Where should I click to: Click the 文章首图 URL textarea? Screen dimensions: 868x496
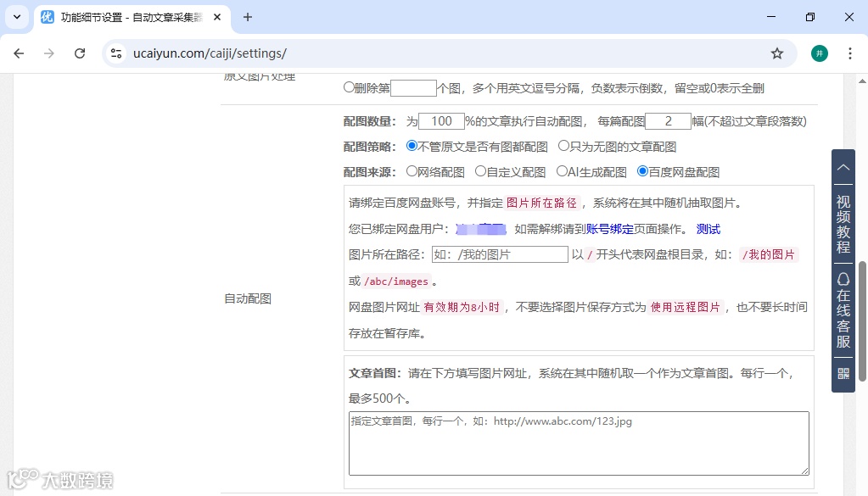(x=579, y=443)
